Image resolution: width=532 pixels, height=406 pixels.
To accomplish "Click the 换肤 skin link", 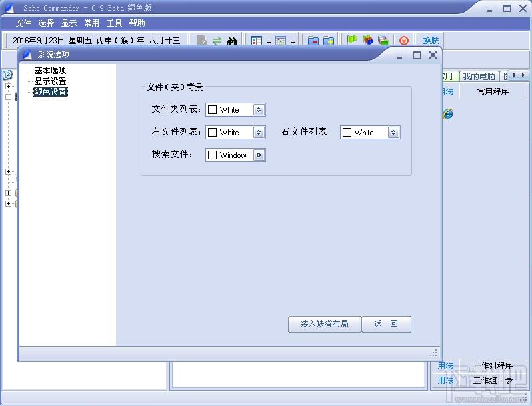I will coord(431,41).
